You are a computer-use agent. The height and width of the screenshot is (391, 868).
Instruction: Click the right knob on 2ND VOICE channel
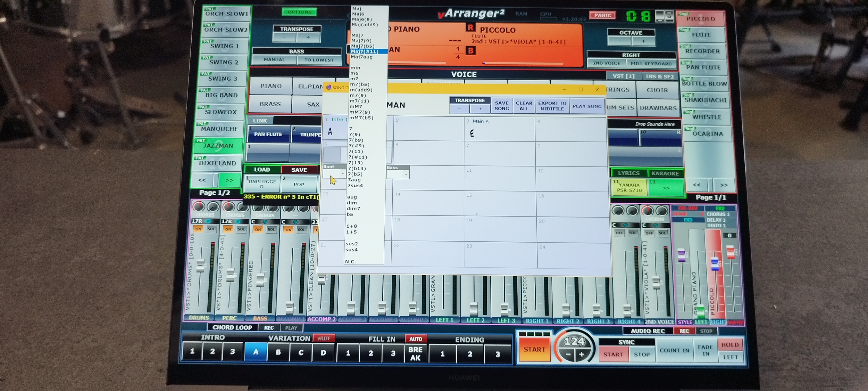pyautogui.click(x=662, y=211)
